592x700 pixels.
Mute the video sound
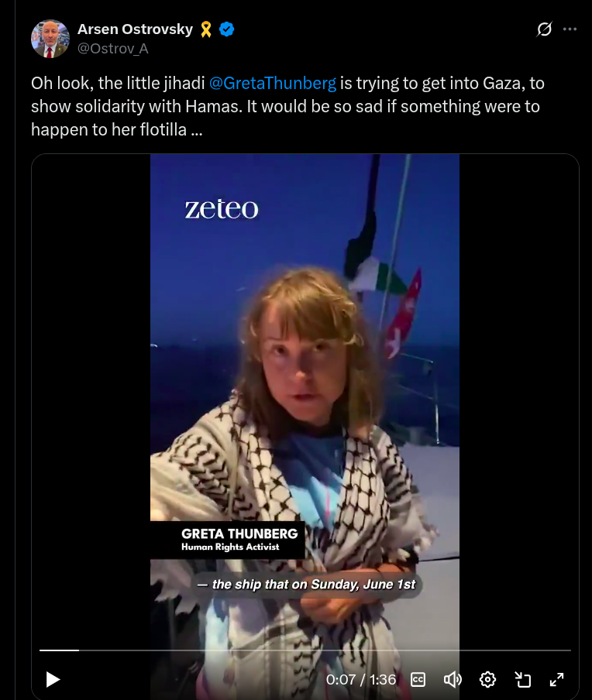(x=453, y=679)
